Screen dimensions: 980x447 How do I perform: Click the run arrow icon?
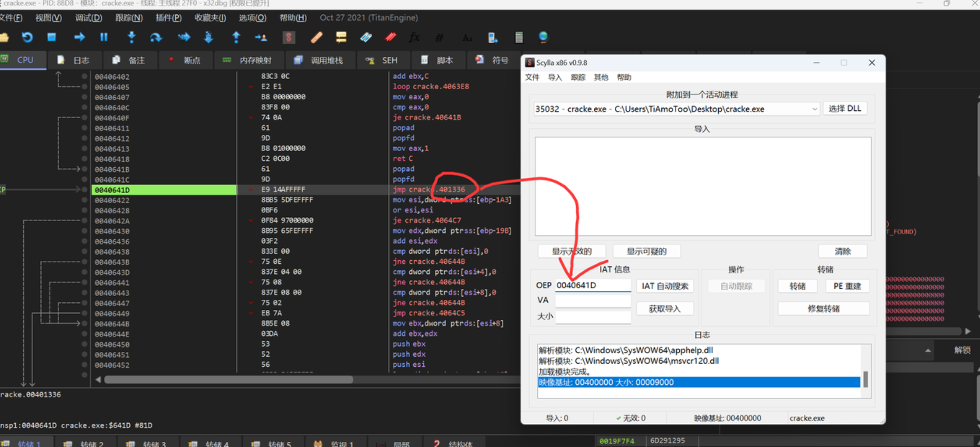pyautogui.click(x=79, y=37)
